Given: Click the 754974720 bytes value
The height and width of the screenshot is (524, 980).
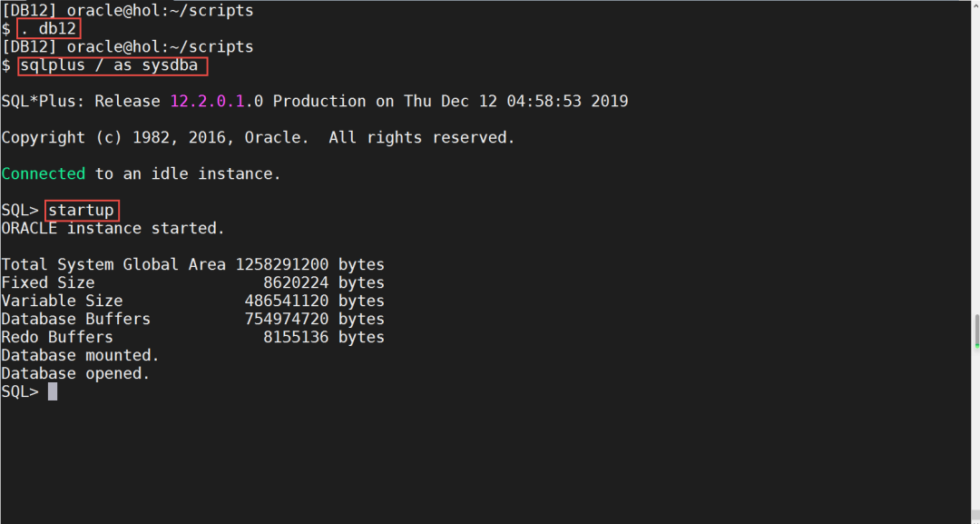Looking at the screenshot, I should click(x=314, y=319).
